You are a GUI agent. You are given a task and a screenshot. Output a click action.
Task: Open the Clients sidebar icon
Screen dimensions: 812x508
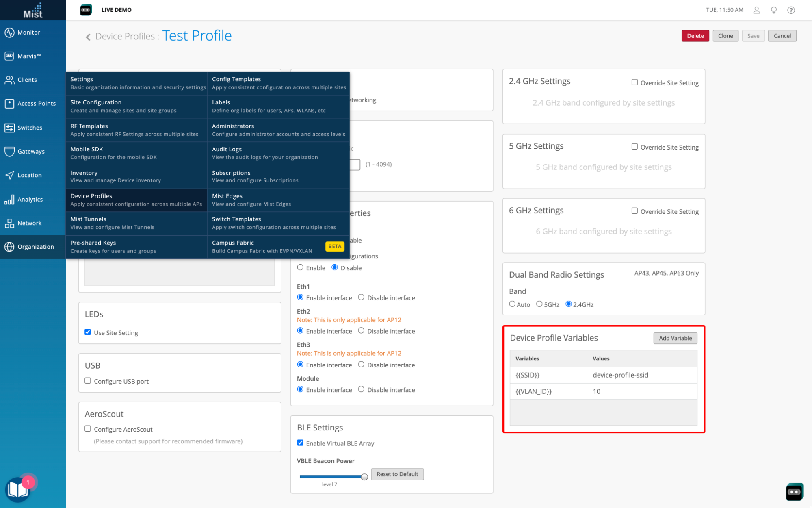point(9,80)
